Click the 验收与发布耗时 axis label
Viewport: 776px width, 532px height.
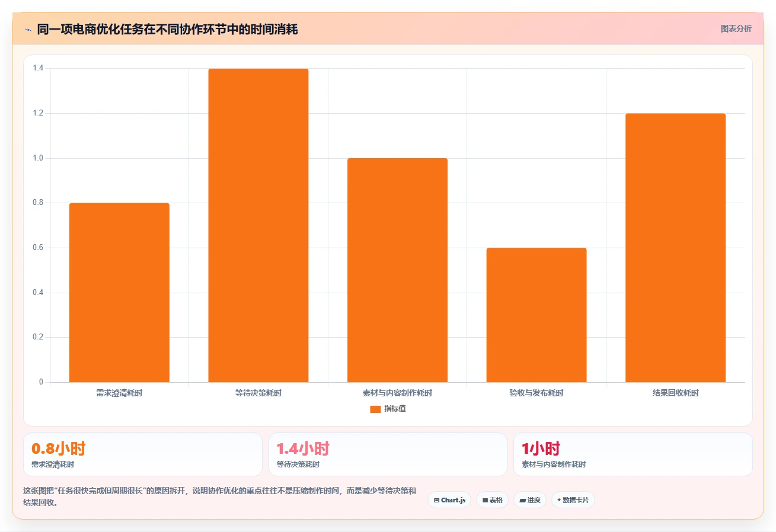point(537,393)
